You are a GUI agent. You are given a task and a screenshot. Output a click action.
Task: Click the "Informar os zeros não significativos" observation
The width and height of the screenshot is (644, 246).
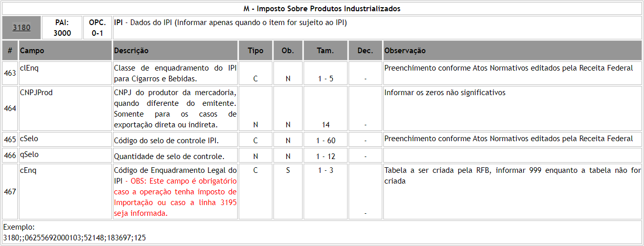(x=445, y=93)
